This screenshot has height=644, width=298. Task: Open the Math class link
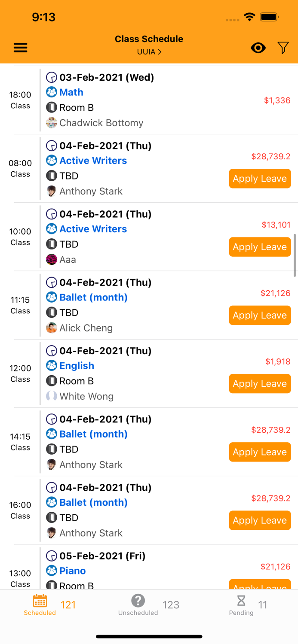(x=71, y=92)
